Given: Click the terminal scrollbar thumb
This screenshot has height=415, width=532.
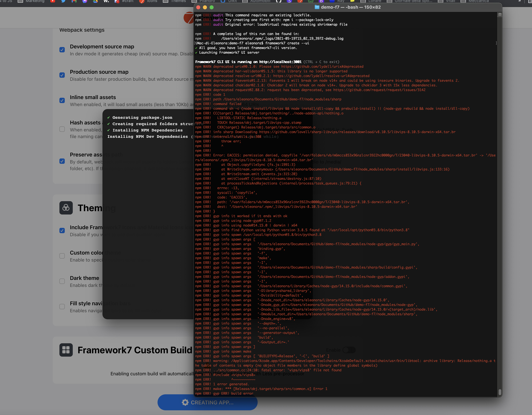Looking at the screenshot, I should (500, 392).
